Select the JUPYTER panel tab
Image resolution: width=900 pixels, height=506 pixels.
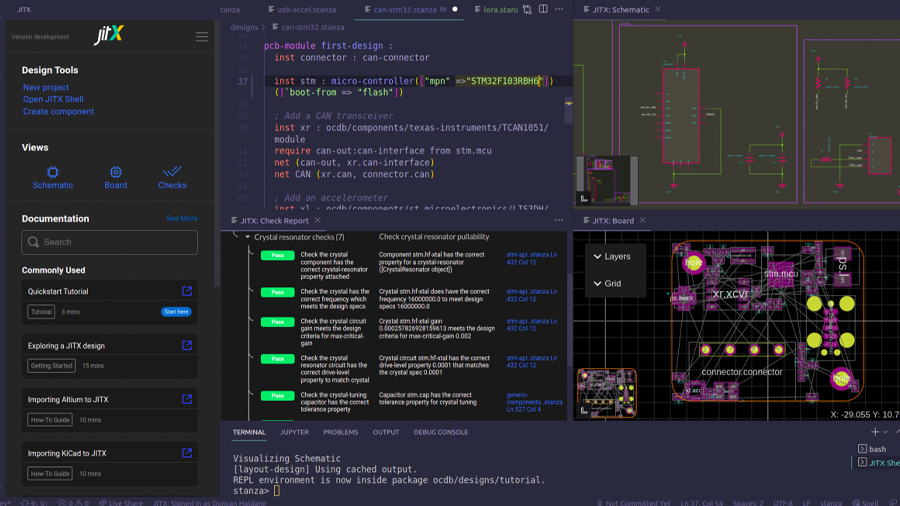pos(294,432)
